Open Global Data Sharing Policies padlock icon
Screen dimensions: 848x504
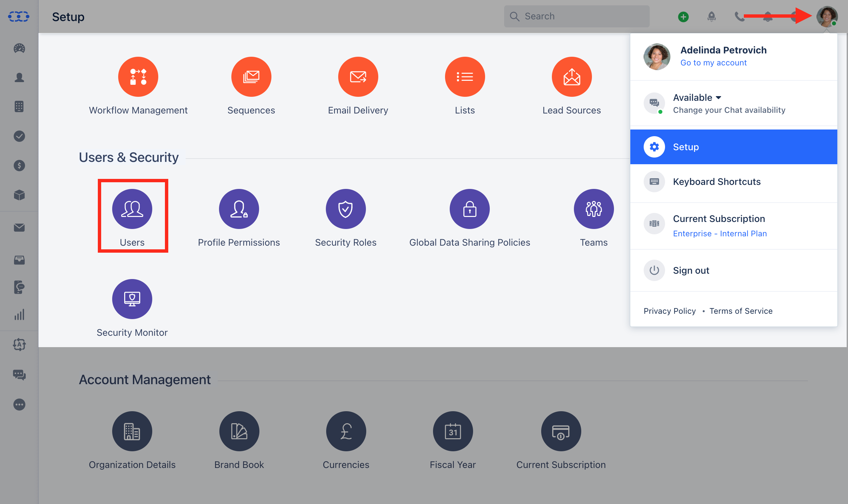469,209
